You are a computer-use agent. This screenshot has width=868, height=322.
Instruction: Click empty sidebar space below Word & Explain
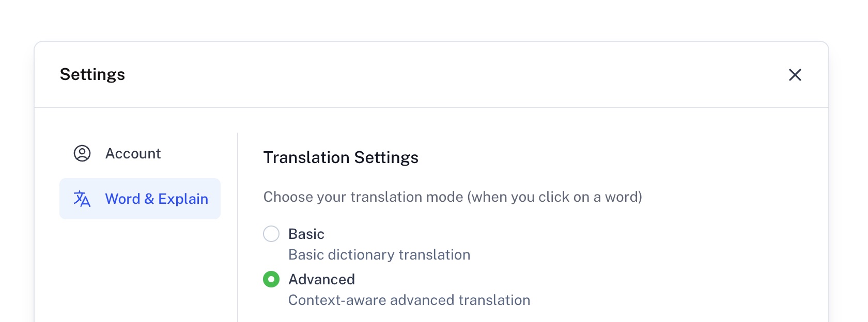[x=139, y=268]
